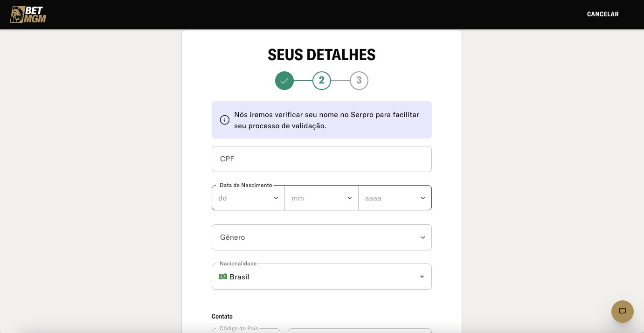Click the Código do País field
Image resolution: width=644 pixels, height=333 pixels.
pos(246,331)
